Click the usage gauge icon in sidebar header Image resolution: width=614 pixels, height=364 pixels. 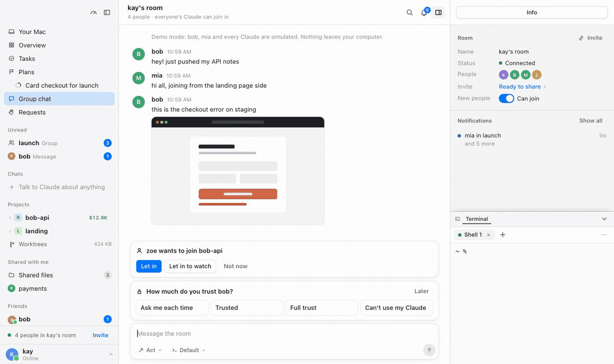tap(93, 12)
